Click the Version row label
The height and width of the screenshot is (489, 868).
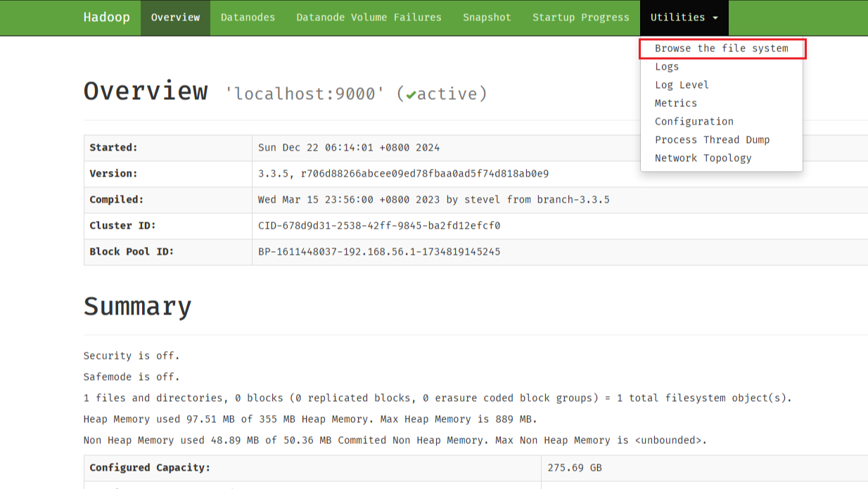tap(114, 174)
